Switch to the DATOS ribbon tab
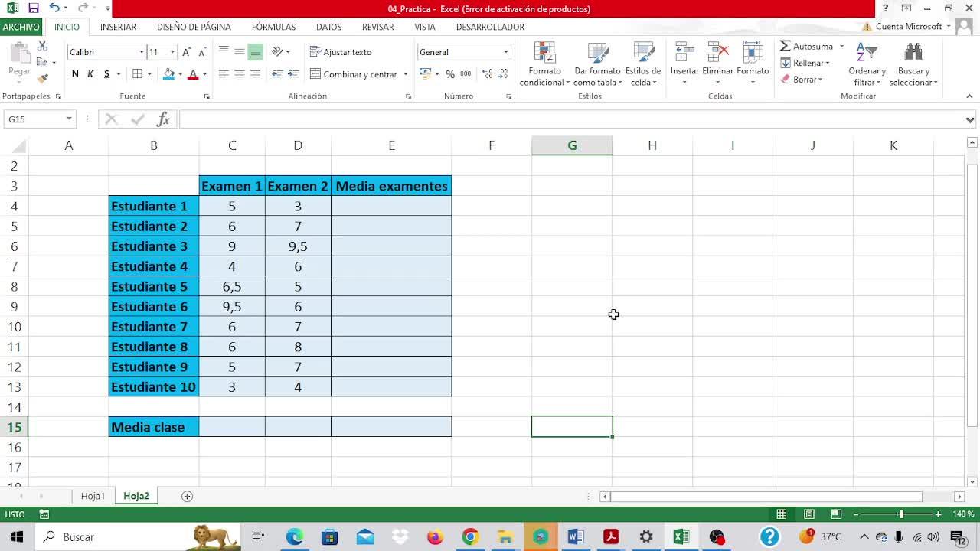The height and width of the screenshot is (551, 980). click(329, 27)
